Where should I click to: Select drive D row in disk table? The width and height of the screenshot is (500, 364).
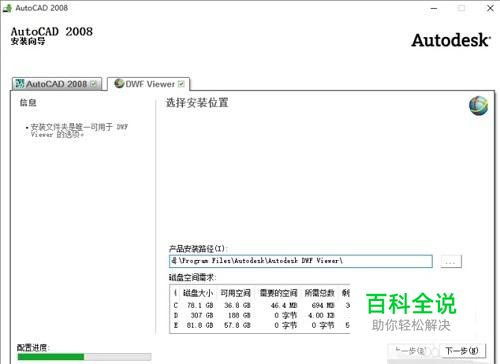(x=261, y=315)
